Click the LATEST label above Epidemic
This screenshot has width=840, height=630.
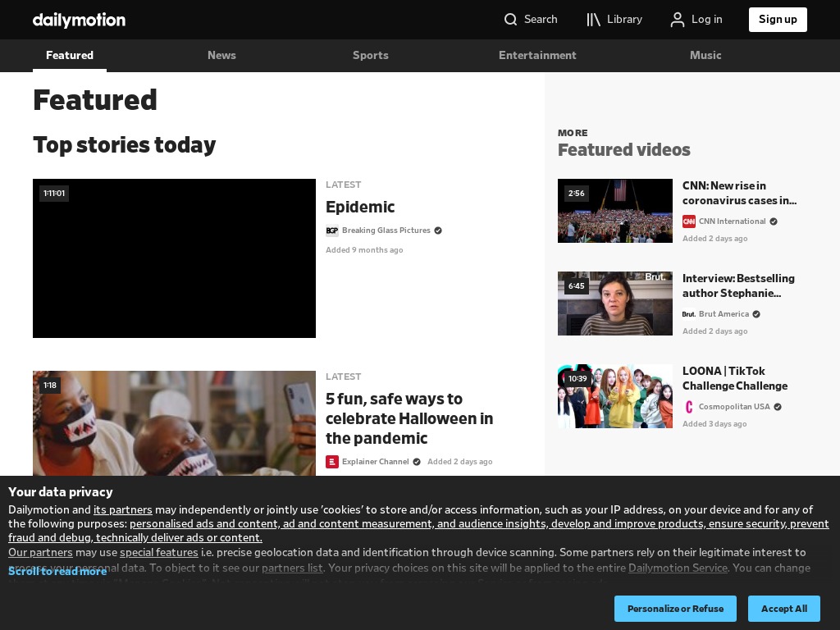click(x=344, y=185)
